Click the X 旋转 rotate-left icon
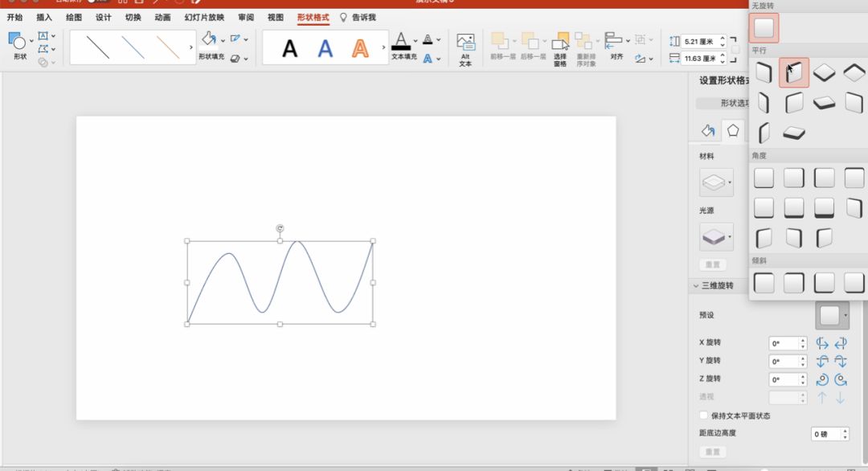The height and width of the screenshot is (471, 868). [x=822, y=343]
